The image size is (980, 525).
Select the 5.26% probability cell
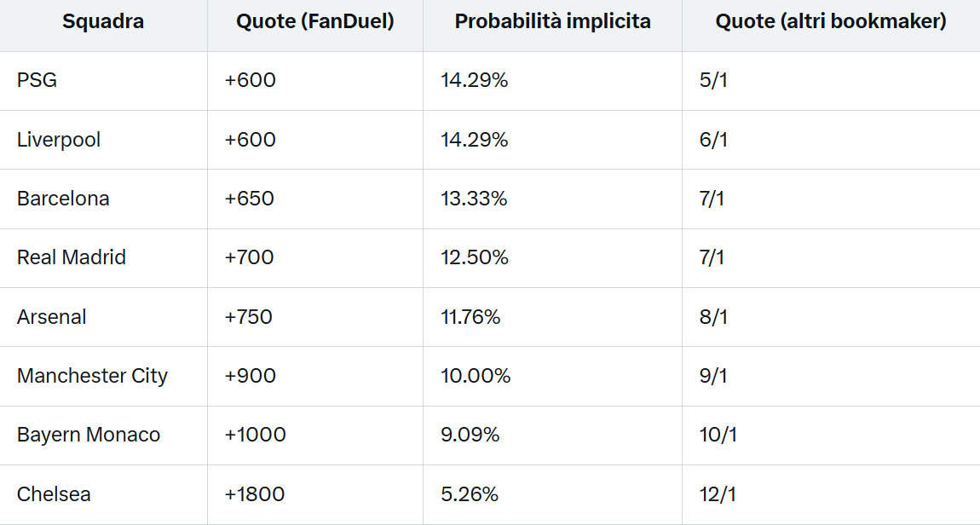(x=470, y=494)
